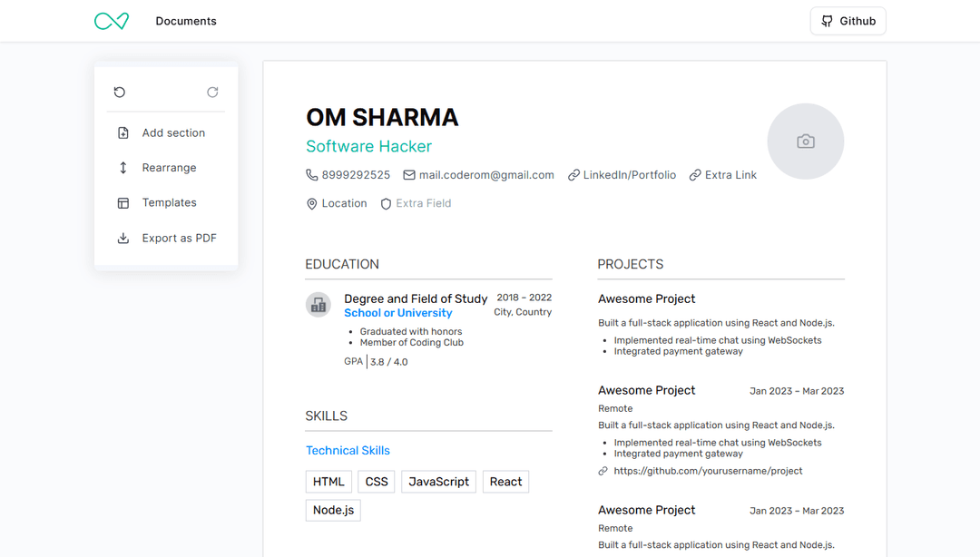Choose Rearrange from the sidebar
980x557 pixels.
[169, 168]
